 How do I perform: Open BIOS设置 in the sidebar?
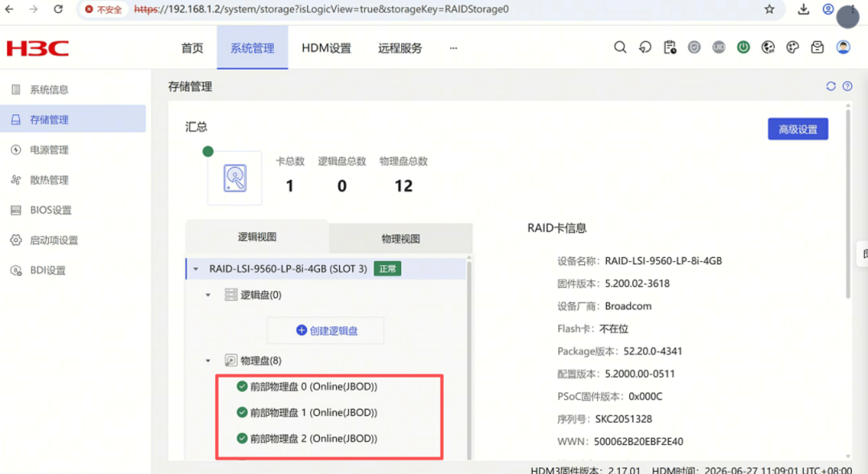point(73,210)
